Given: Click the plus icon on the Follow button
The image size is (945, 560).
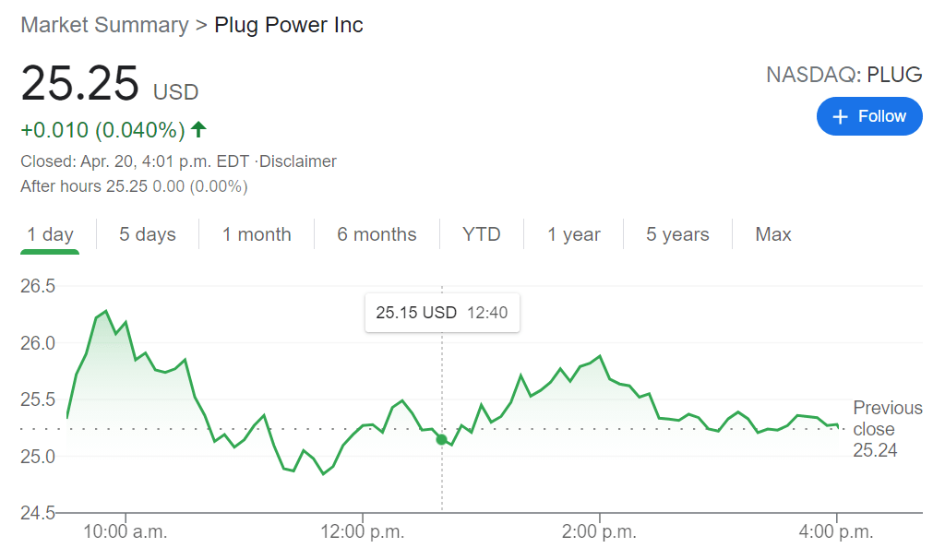Looking at the screenshot, I should (841, 116).
